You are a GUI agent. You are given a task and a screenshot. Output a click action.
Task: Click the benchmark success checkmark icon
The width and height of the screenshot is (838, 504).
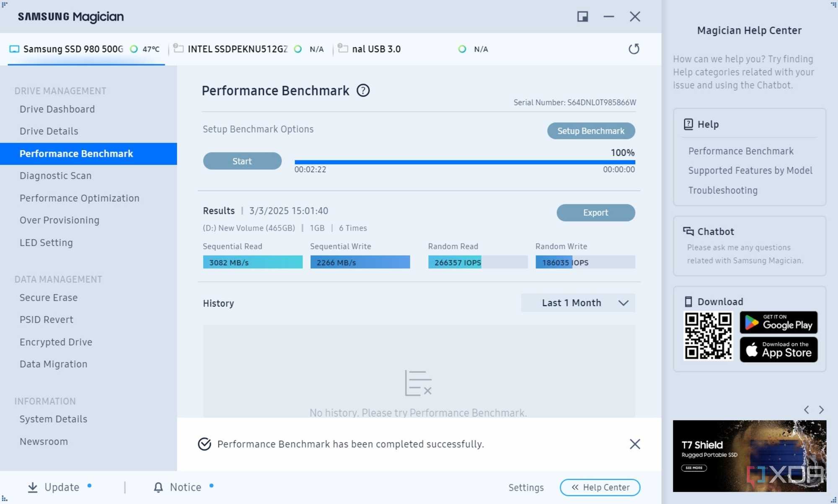pos(204,444)
